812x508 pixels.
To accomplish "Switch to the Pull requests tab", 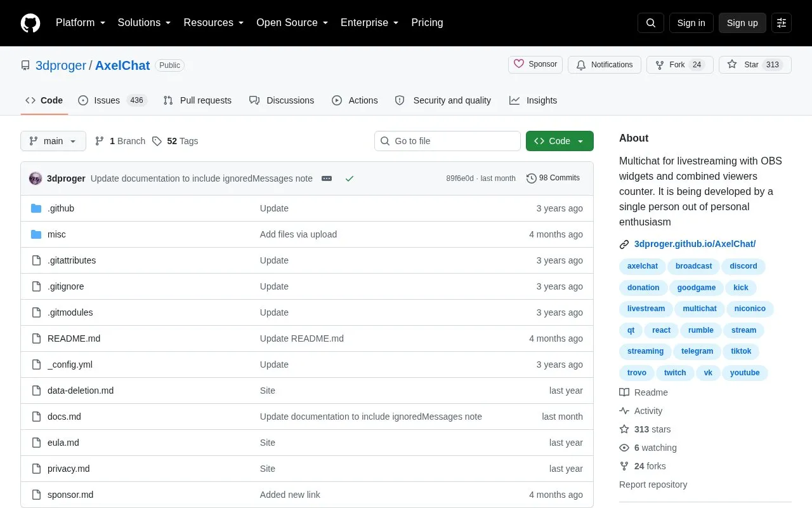I will pyautogui.click(x=197, y=100).
